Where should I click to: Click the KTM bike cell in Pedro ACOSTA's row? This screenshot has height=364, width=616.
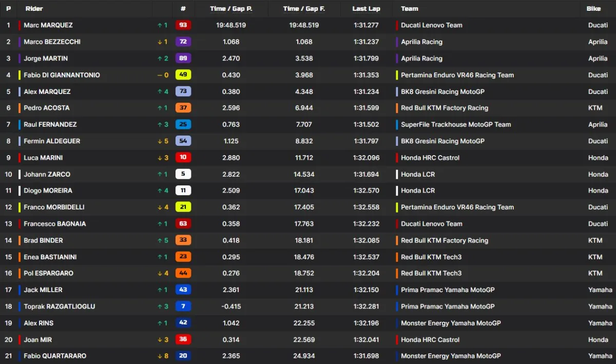click(595, 108)
